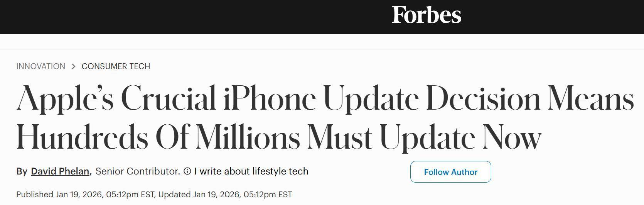Go to the Consumer Tech category
The height and width of the screenshot is (205, 644).
116,66
